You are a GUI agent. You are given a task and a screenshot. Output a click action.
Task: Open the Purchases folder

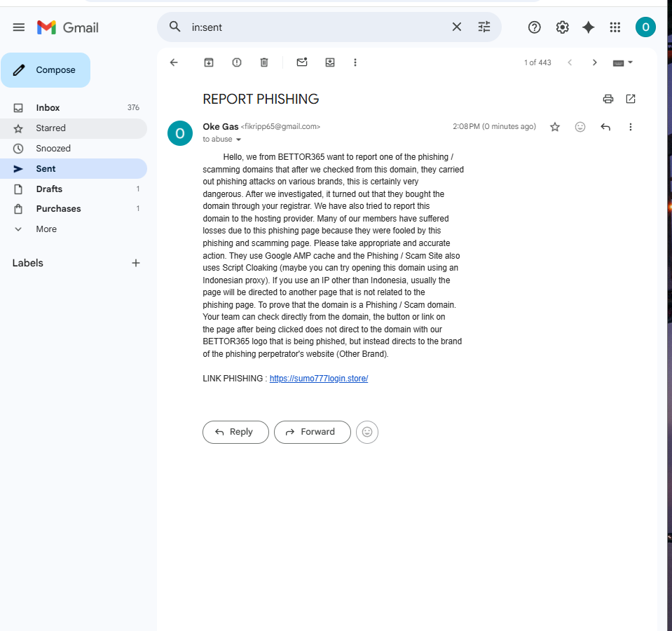[x=74, y=209]
